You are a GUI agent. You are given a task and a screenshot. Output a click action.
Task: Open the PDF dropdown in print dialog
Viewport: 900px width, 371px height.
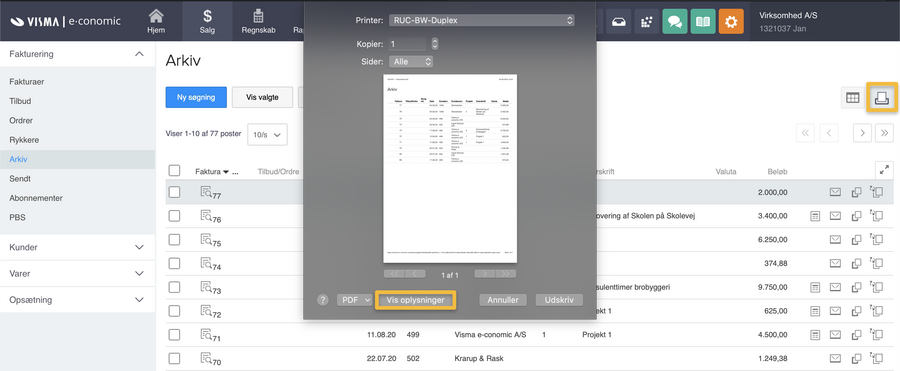tap(355, 300)
